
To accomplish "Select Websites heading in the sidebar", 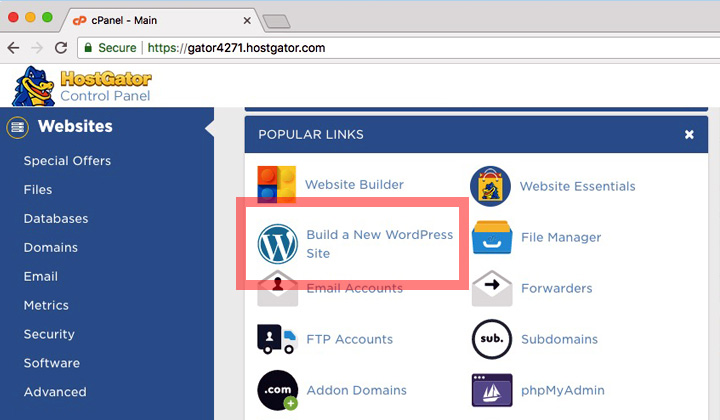I will 75,126.
